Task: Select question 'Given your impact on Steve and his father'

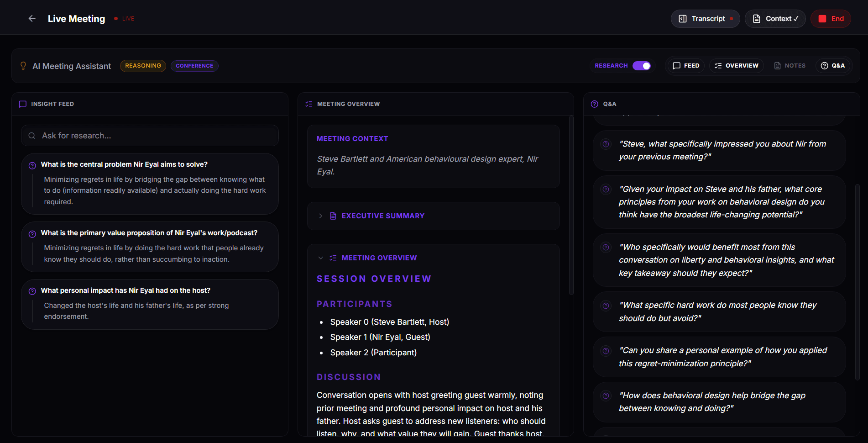Action: pyautogui.click(x=719, y=202)
